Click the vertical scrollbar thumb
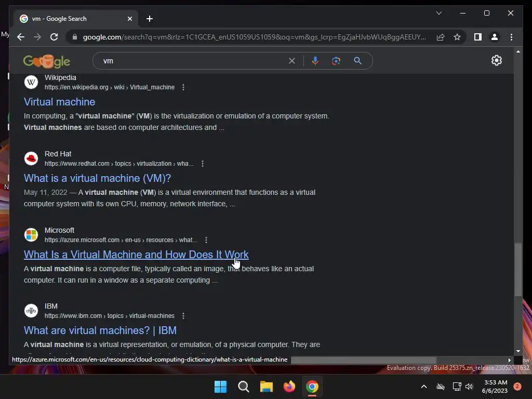Screen dimensions: 532x399 pyautogui.click(x=518, y=270)
